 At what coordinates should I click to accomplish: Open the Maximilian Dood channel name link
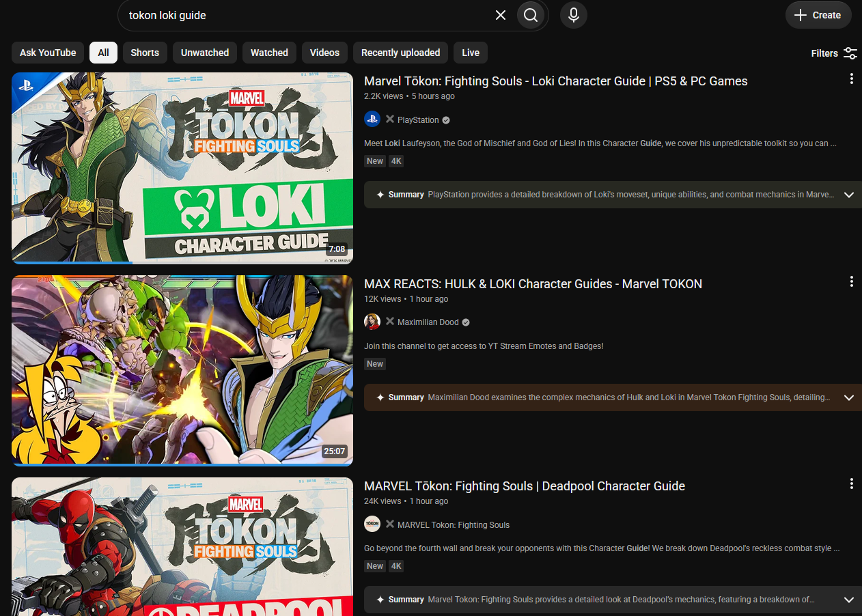[428, 322]
